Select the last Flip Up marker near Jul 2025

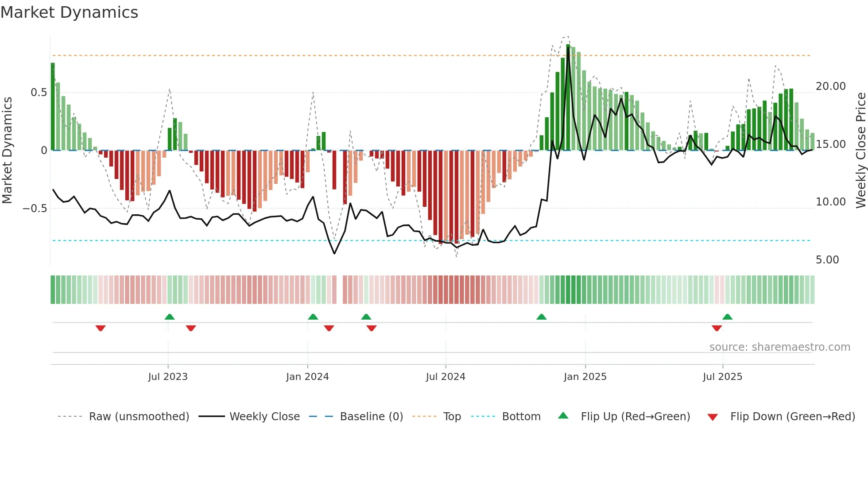[x=728, y=317]
